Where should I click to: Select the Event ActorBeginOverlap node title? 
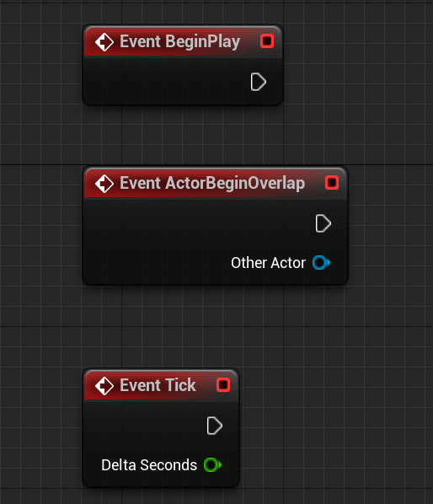coord(212,183)
